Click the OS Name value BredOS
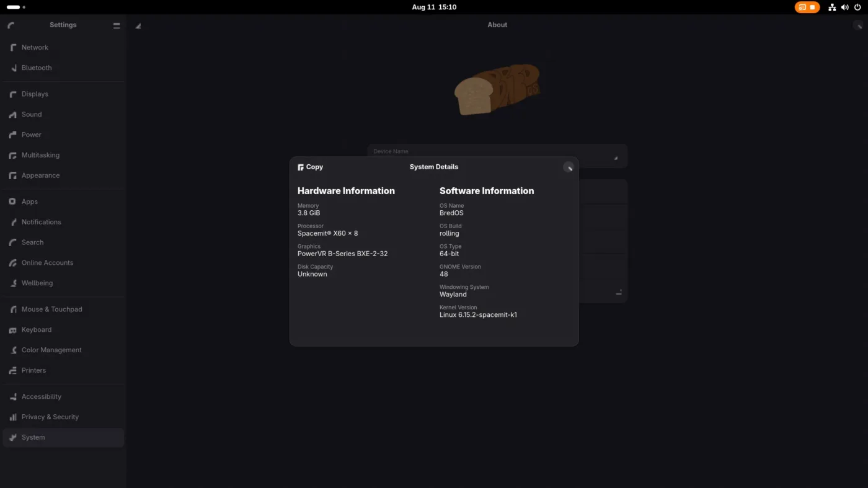Screen dimensions: 868x488 tap(451, 213)
